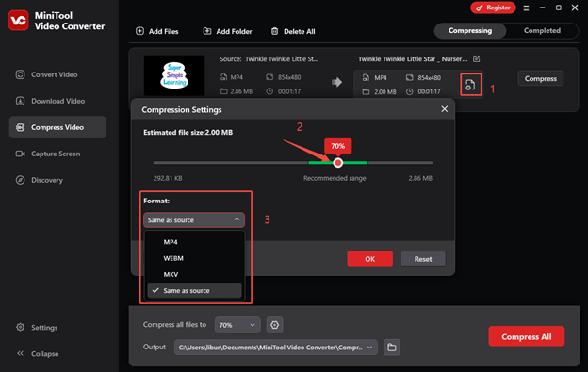Click the open output folder icon
Image resolution: width=588 pixels, height=372 pixels.
pos(391,348)
